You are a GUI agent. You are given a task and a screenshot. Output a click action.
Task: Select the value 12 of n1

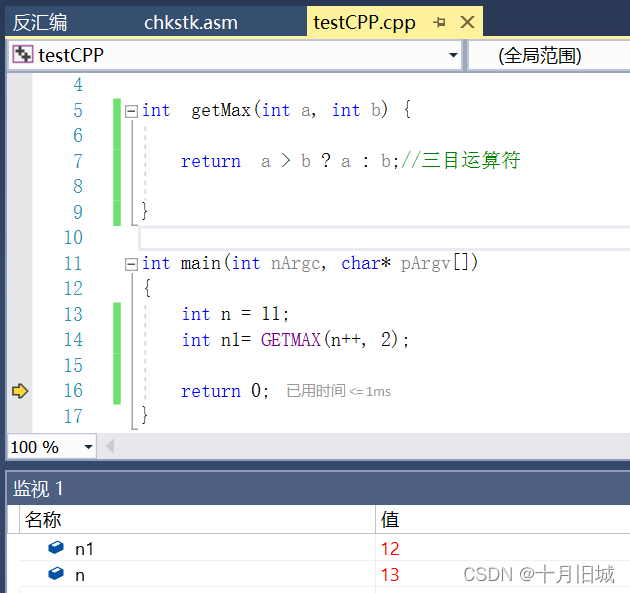[x=390, y=549]
